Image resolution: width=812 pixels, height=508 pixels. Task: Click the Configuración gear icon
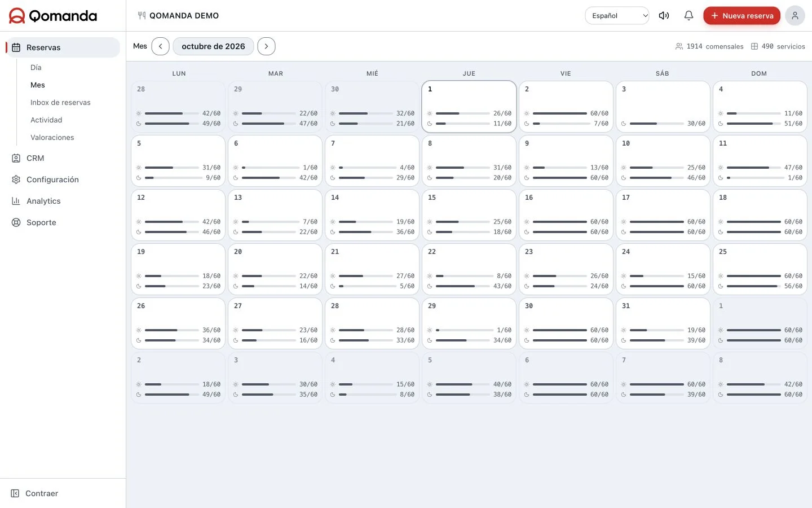16,179
